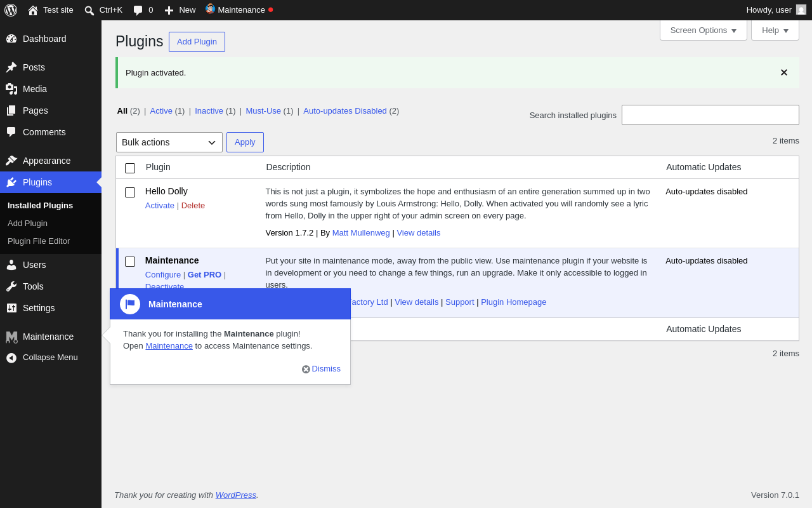Click the flag icon in Maintenance popup

point(130,304)
